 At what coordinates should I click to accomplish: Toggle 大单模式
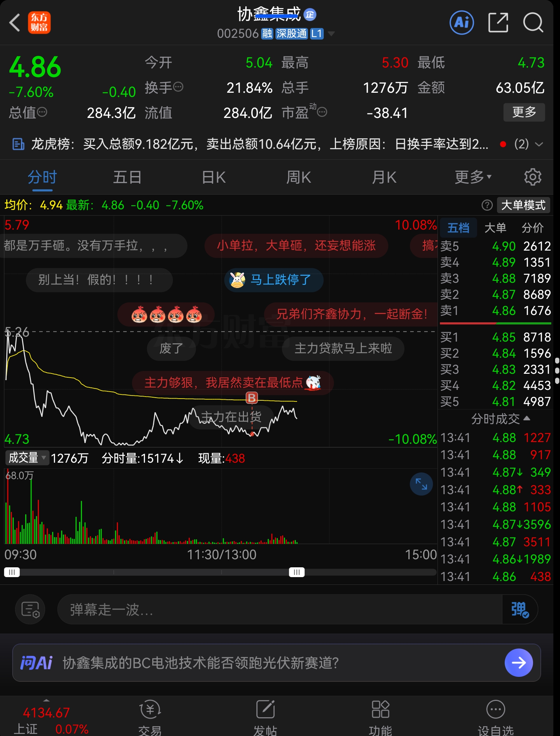pos(523,205)
